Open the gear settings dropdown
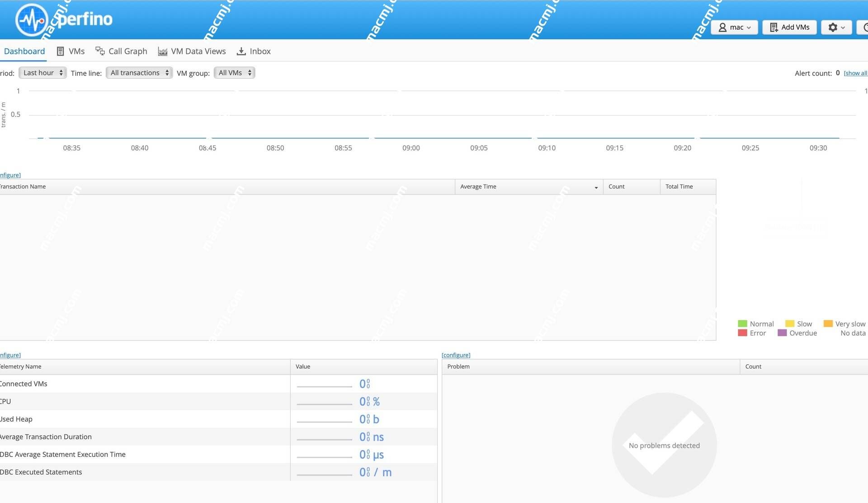 tap(836, 28)
